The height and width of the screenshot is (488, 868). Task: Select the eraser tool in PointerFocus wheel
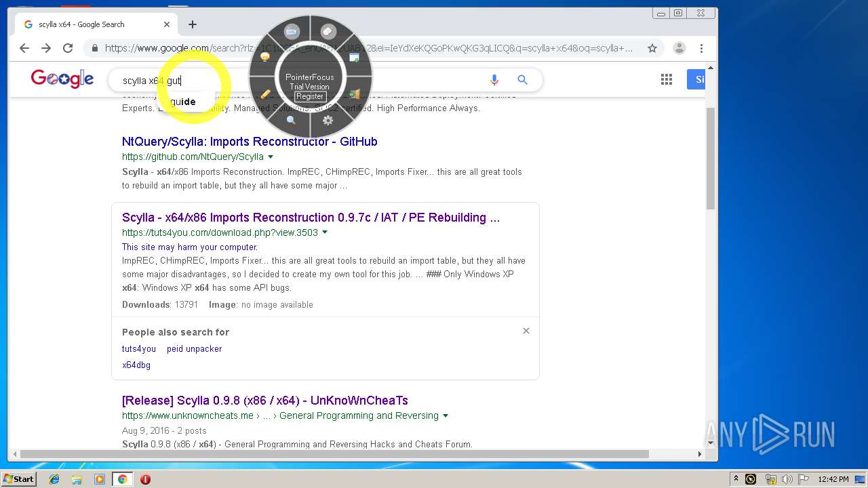(328, 31)
